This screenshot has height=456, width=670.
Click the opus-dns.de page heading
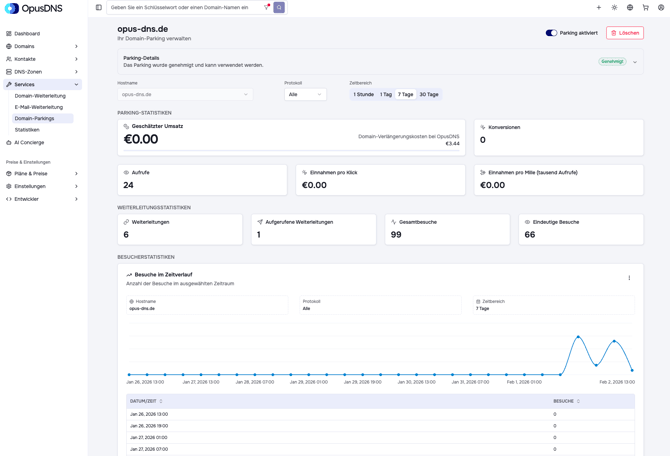click(143, 29)
